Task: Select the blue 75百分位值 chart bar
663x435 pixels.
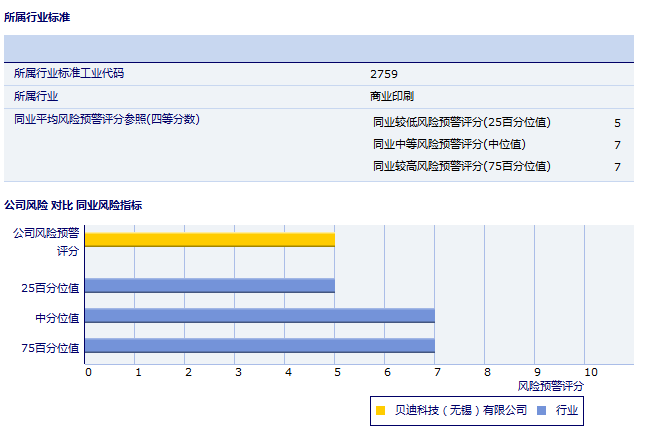Action: click(x=259, y=346)
